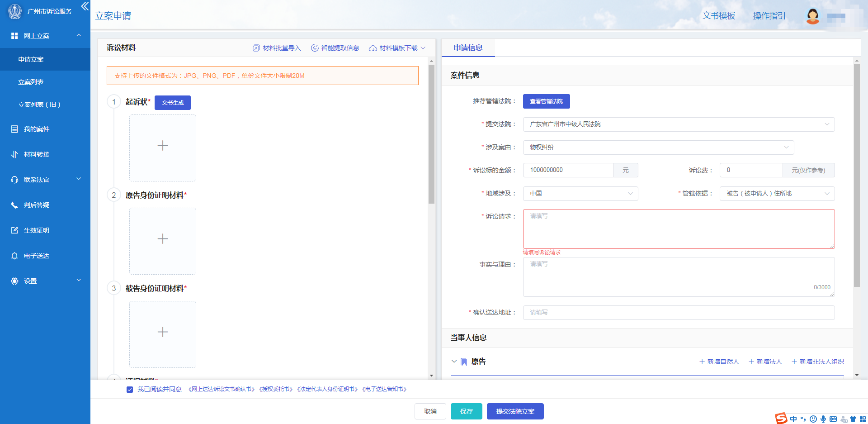Open the 提交法院 dropdown

point(679,124)
